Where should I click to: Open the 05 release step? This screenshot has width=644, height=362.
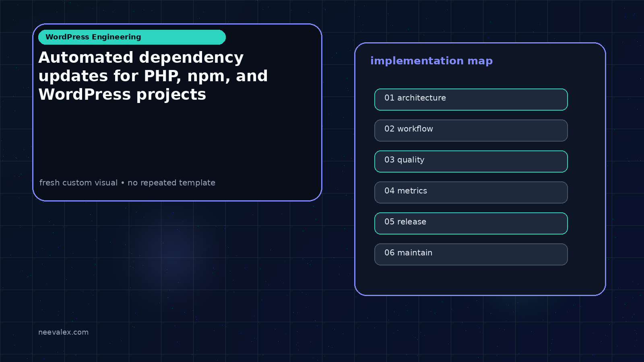pyautogui.click(x=471, y=223)
